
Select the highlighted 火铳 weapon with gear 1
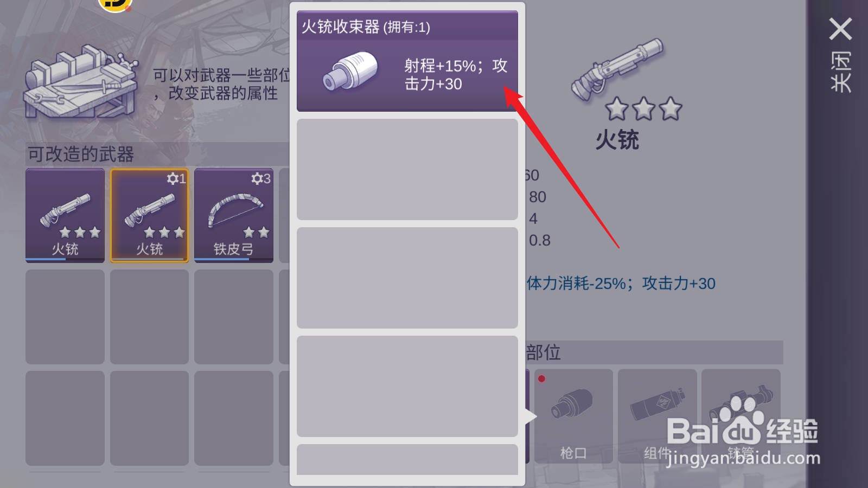coord(149,215)
